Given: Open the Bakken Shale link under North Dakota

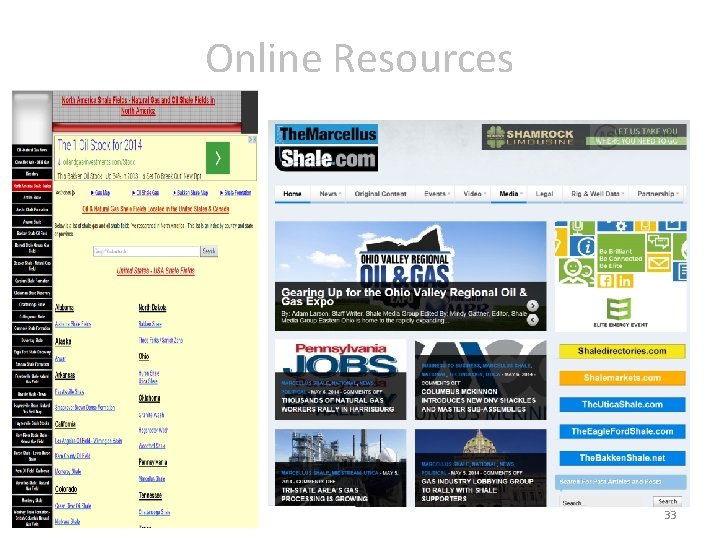Looking at the screenshot, I should pyautogui.click(x=150, y=324).
